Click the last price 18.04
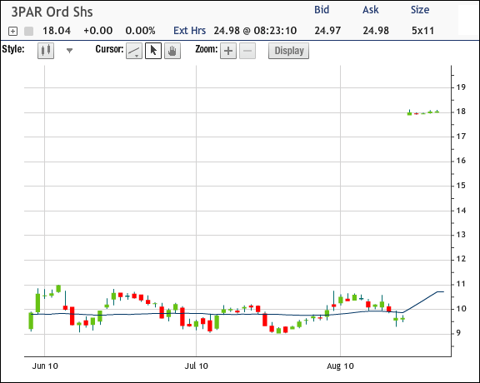 [57, 31]
